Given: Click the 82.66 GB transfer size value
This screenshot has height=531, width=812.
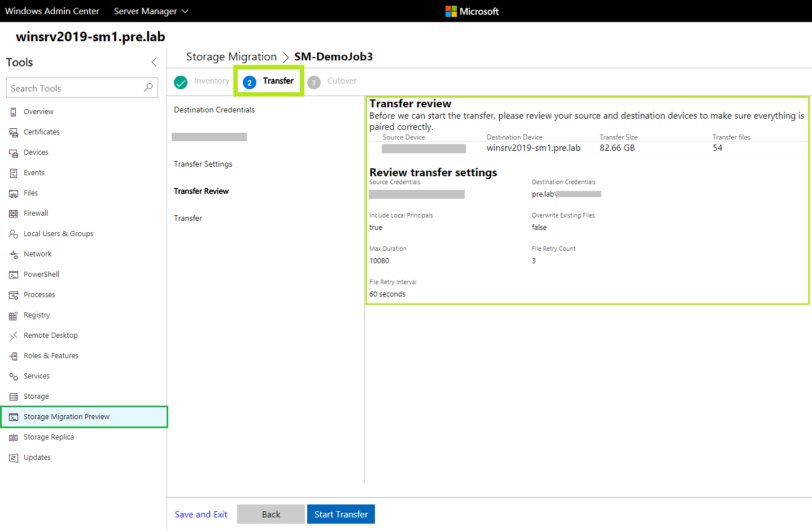Looking at the screenshot, I should pos(617,148).
